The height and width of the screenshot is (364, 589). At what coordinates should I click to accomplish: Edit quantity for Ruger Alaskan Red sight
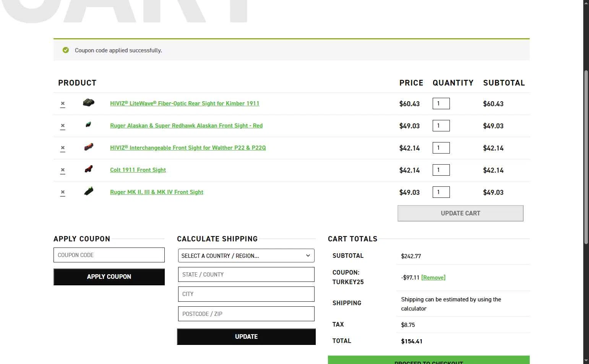[x=441, y=126]
